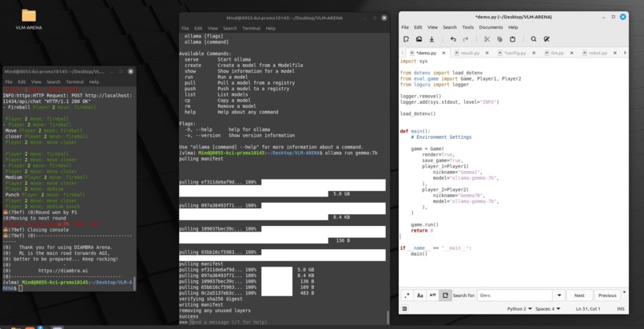
Task: Open find and replace toolbar icon
Action: click(547, 39)
